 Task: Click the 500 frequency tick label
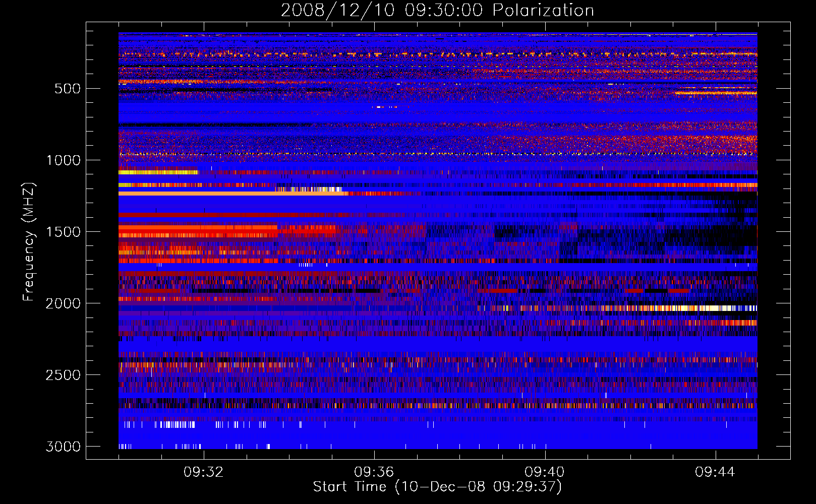click(x=68, y=89)
